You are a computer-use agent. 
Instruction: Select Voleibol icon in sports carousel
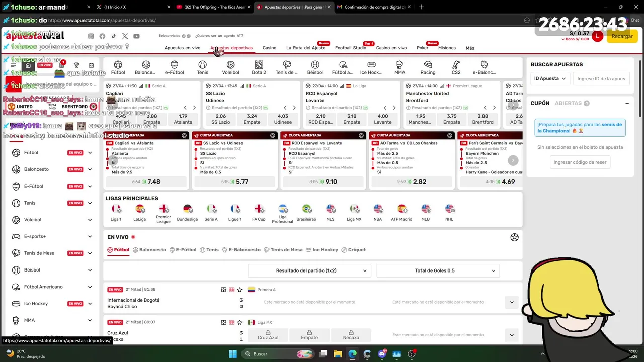(x=230, y=67)
